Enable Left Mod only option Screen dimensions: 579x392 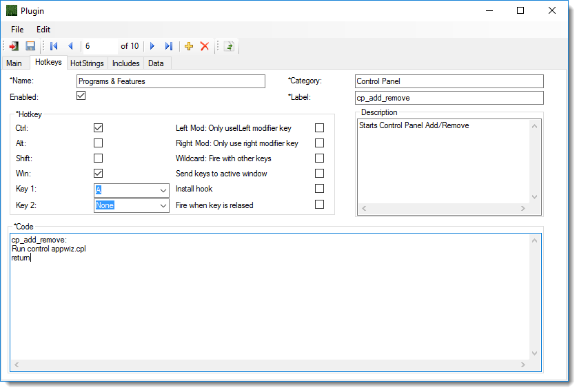coord(319,128)
